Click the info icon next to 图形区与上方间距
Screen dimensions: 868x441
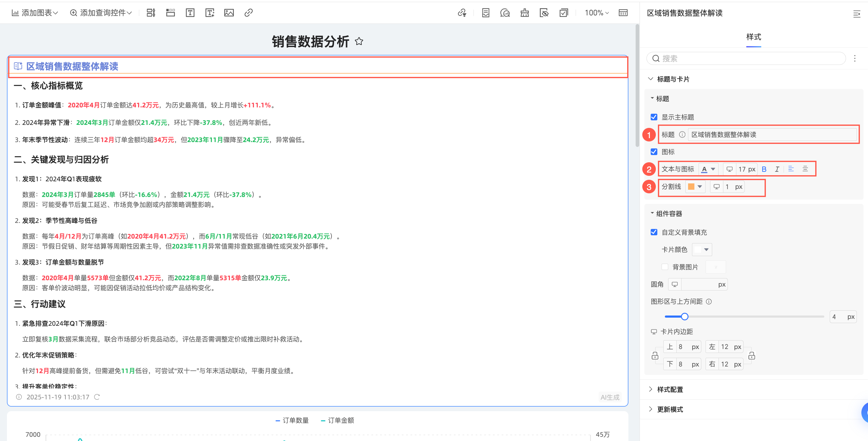coord(709,301)
